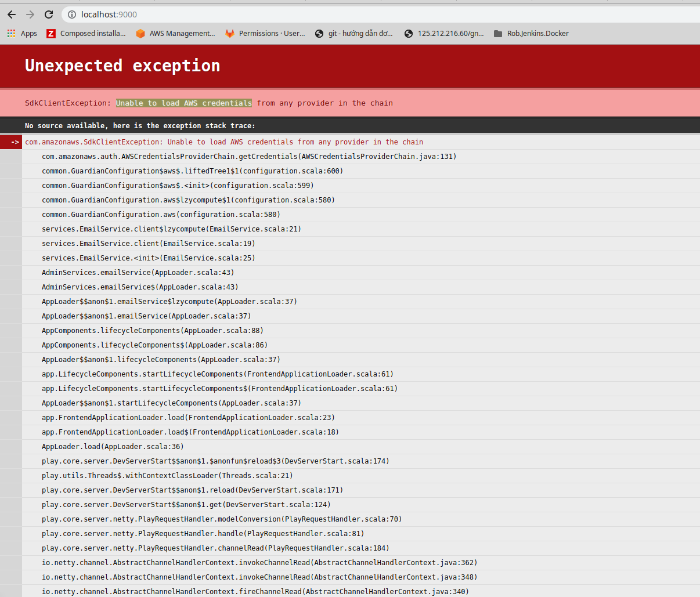Click invokeChannelRead AbstractChannelHandlerContext.java:348 line
The width and height of the screenshot is (700, 597).
259,577
